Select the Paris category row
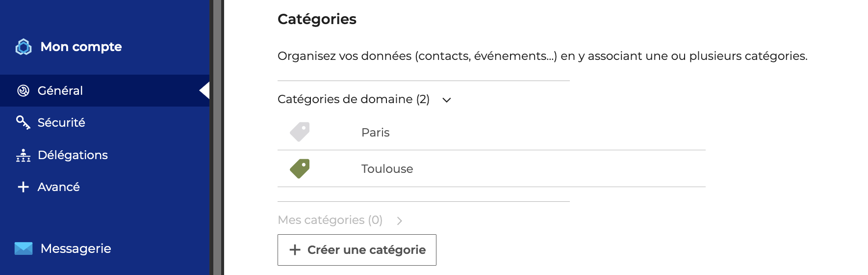 491,132
